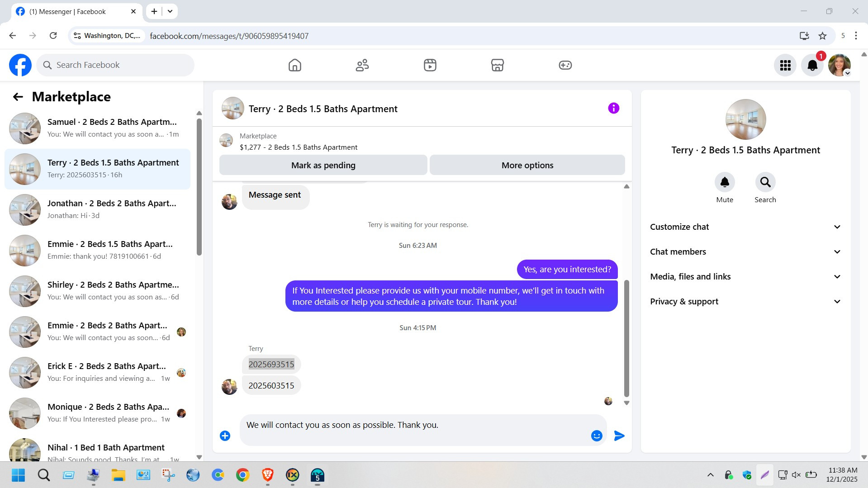Click the install app icon in address bar
The image size is (868, 488).
click(804, 36)
